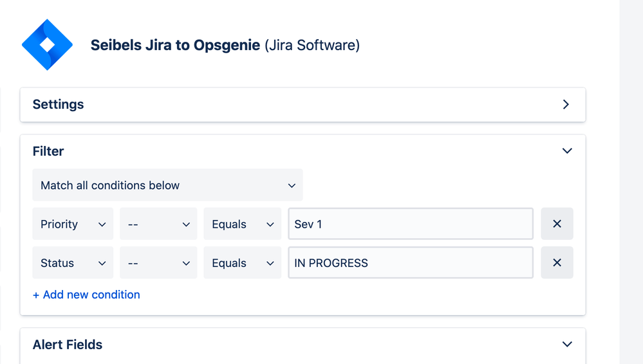
Task: Open the -- dropdown in Priority row
Action: [158, 224]
